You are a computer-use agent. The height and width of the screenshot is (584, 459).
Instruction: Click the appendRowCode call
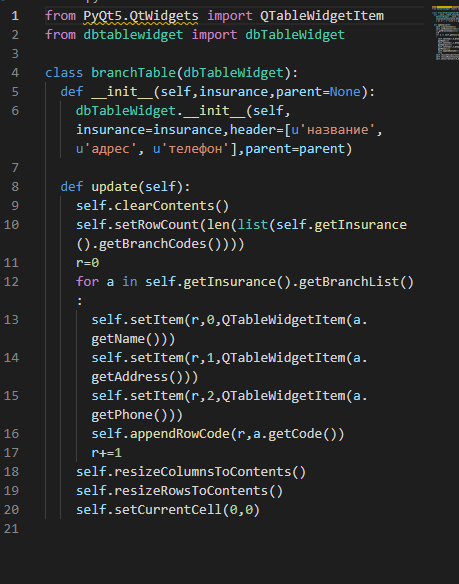179,434
